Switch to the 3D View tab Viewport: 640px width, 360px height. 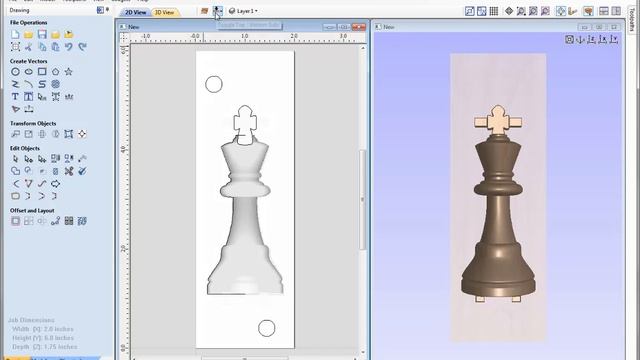click(164, 12)
